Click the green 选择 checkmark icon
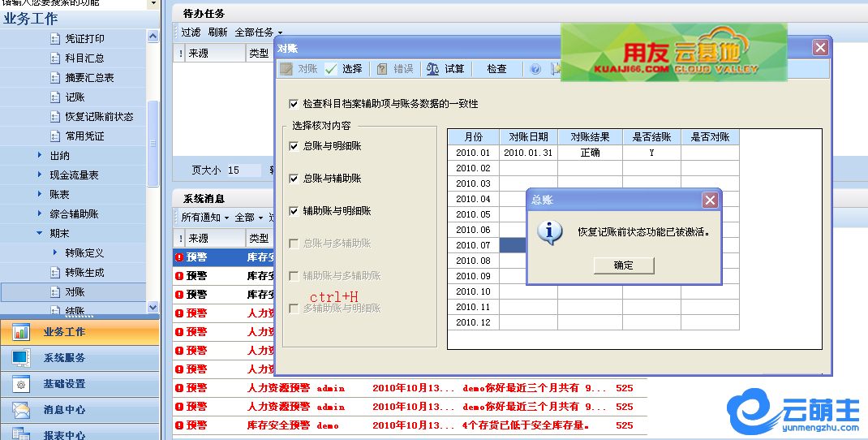This screenshot has height=440, width=868. tap(331, 69)
